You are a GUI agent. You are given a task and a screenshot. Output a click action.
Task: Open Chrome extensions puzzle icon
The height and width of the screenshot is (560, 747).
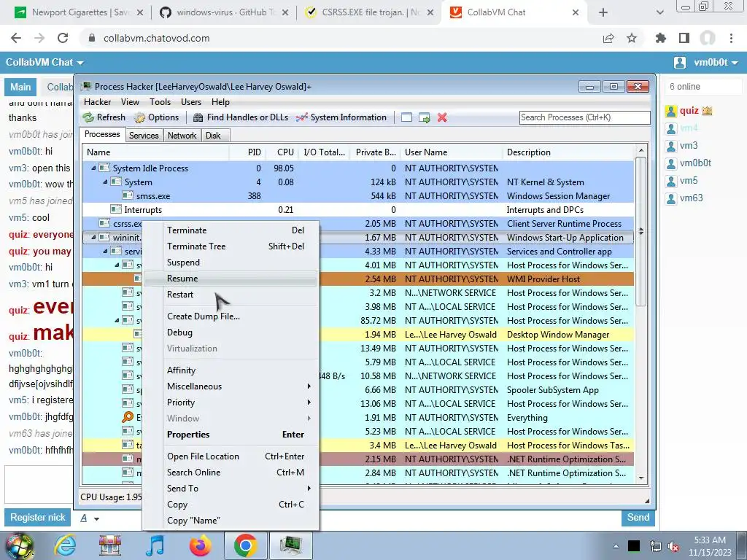[x=661, y=38]
